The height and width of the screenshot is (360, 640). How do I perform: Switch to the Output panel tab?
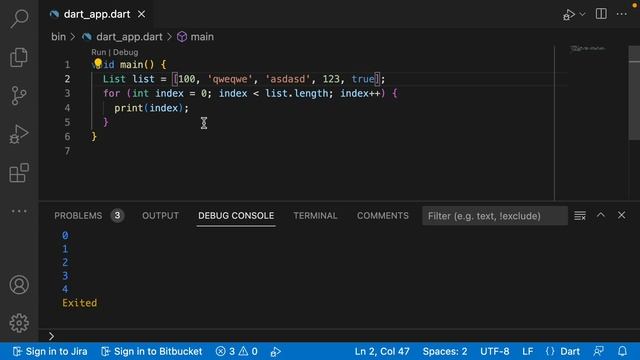tap(160, 216)
